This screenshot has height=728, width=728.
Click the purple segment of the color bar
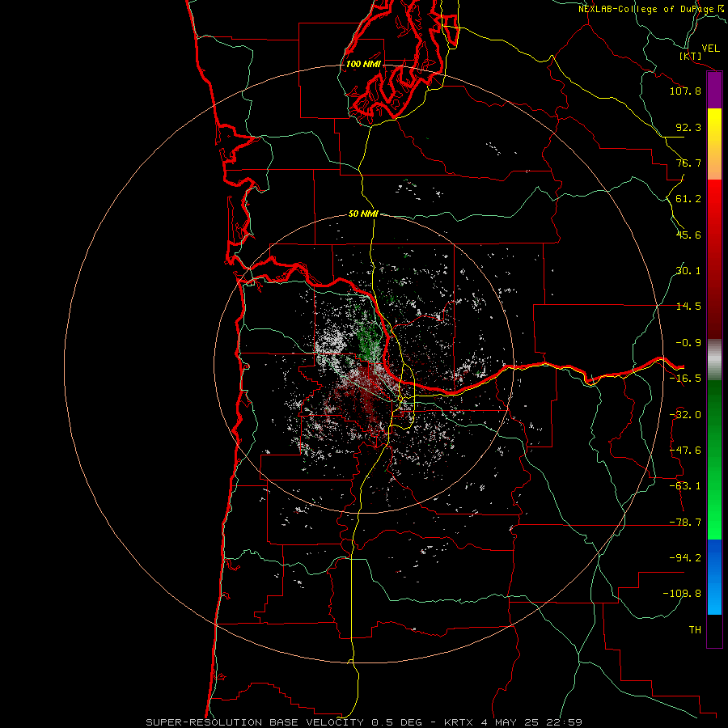click(714, 91)
